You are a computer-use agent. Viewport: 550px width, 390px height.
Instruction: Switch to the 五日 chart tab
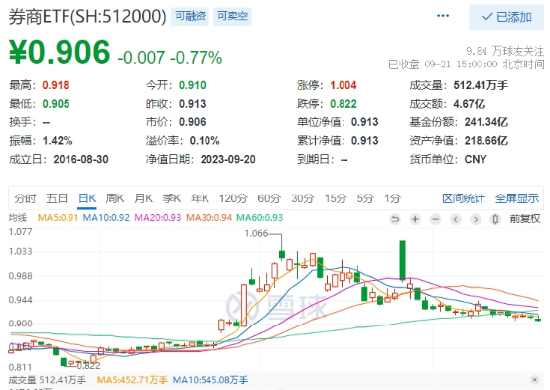click(x=57, y=199)
